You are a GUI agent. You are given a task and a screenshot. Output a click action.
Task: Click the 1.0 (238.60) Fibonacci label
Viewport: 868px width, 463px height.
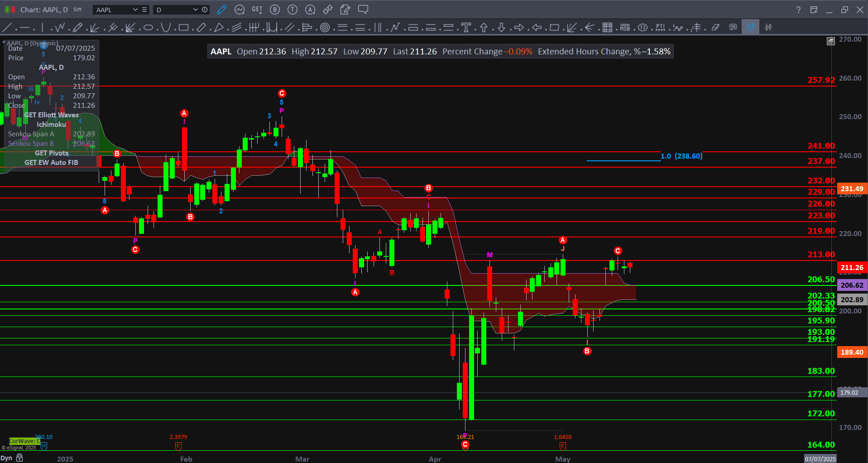(x=681, y=156)
